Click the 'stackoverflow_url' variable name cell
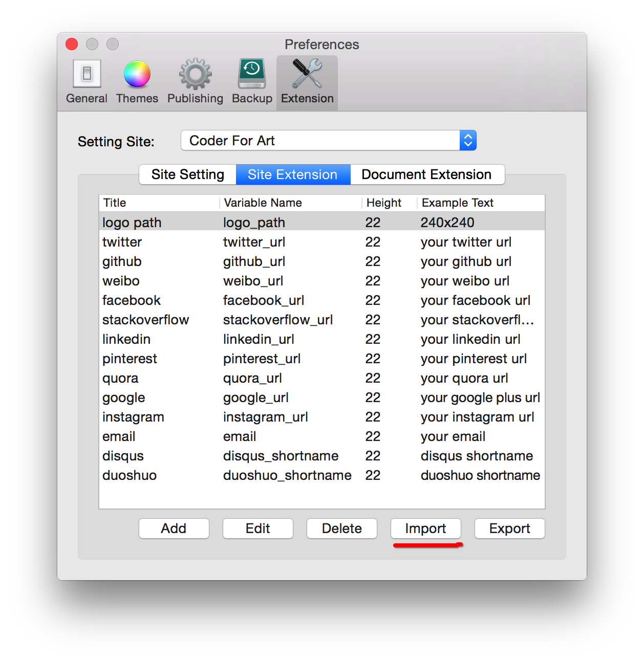 click(x=278, y=320)
